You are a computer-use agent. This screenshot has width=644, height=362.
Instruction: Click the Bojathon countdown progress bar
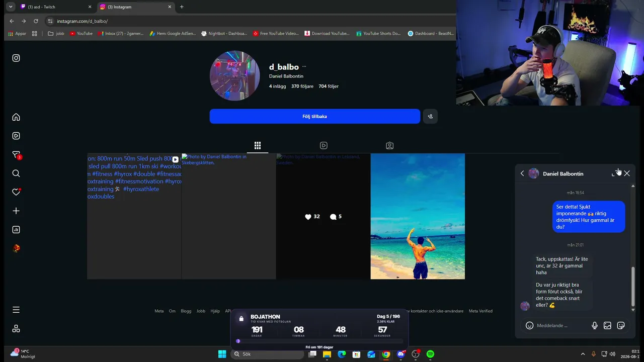tap(319, 341)
